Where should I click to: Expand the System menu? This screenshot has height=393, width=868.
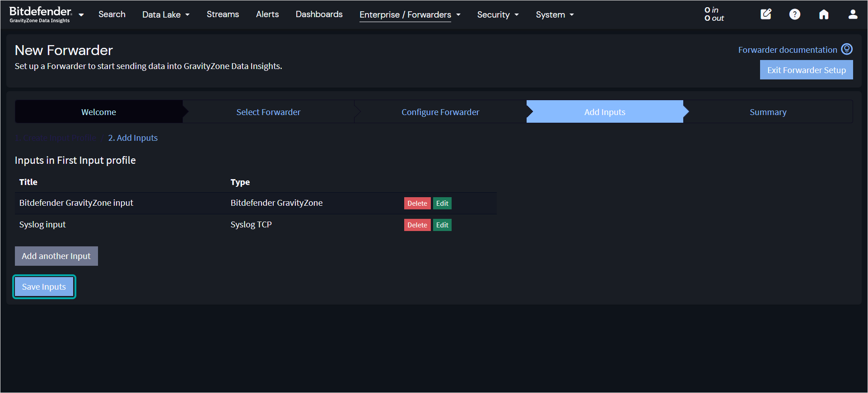tap(555, 14)
